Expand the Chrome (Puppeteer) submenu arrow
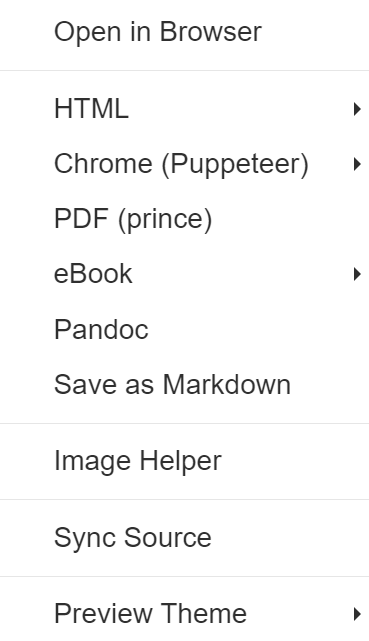Screen dimensions: 369x641 (x=357, y=164)
